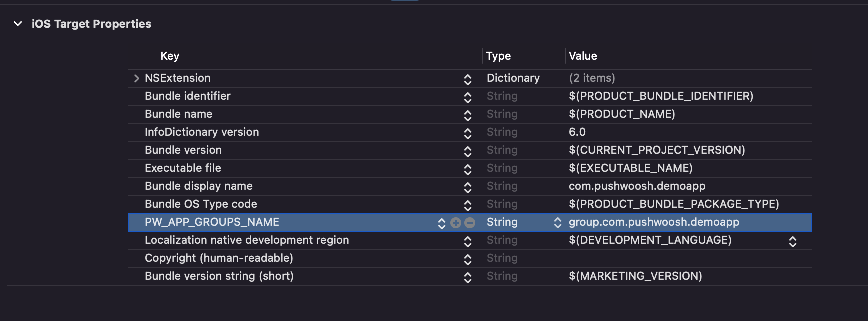Screen dimensions: 868x321
Task: Click the key stepper for Bundle display name
Action: click(x=467, y=187)
